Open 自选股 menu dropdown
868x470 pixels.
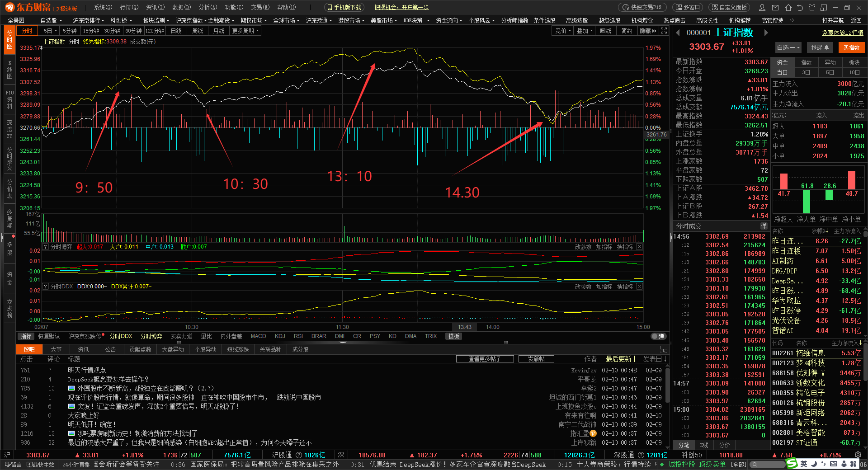[51, 20]
